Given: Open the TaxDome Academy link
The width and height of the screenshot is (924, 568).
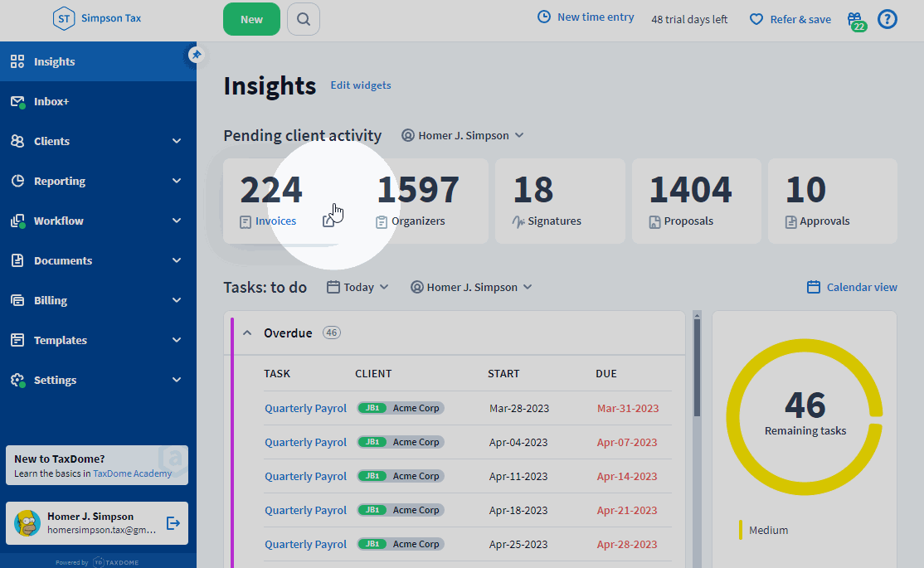Looking at the screenshot, I should click(x=133, y=473).
